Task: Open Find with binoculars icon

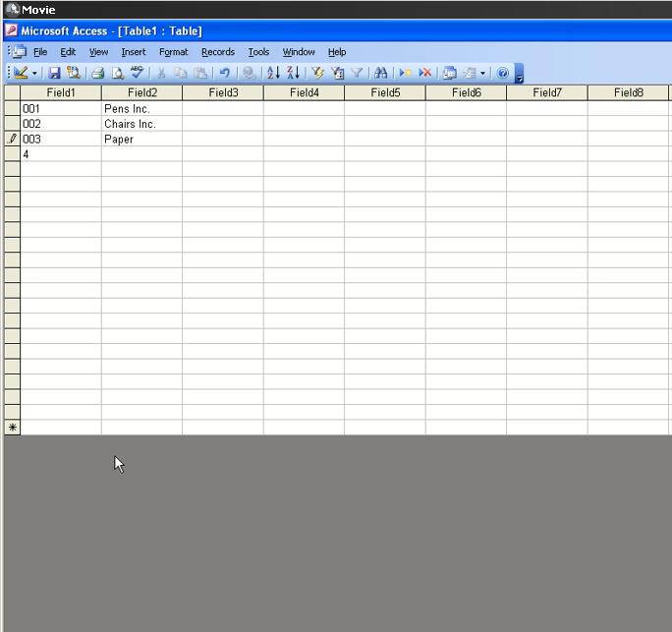Action: click(380, 73)
